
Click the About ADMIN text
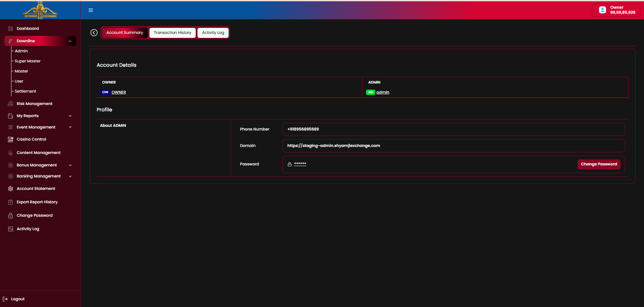coord(113,125)
